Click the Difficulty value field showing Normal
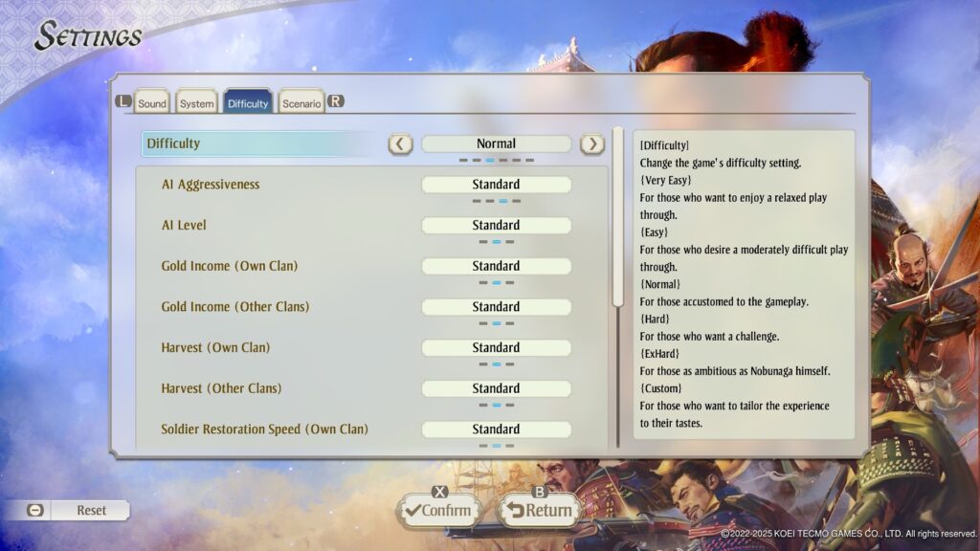 coord(497,143)
